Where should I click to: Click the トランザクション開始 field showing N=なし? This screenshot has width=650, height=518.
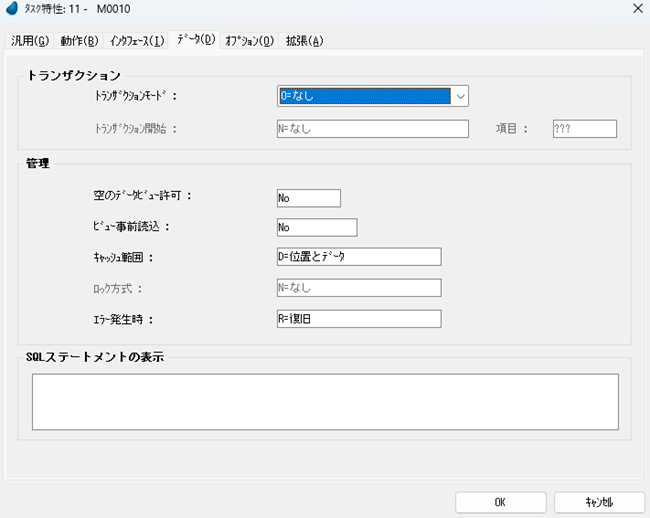click(372, 128)
